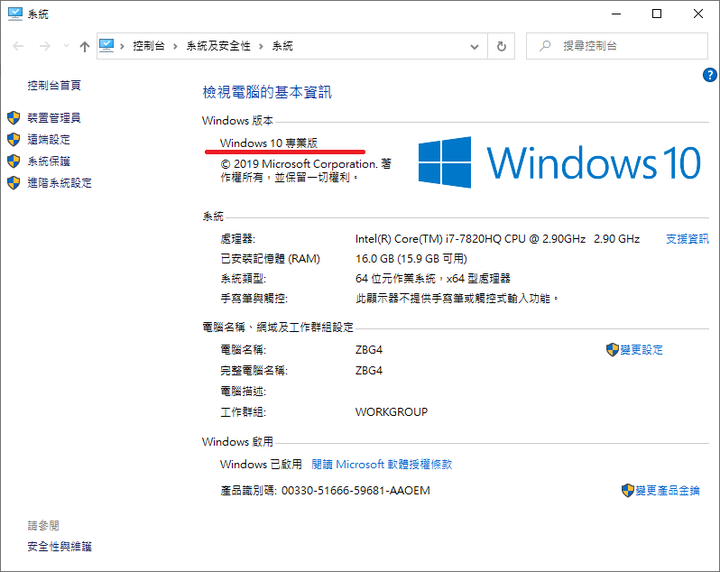Click WORKGROUP value text

tap(391, 412)
